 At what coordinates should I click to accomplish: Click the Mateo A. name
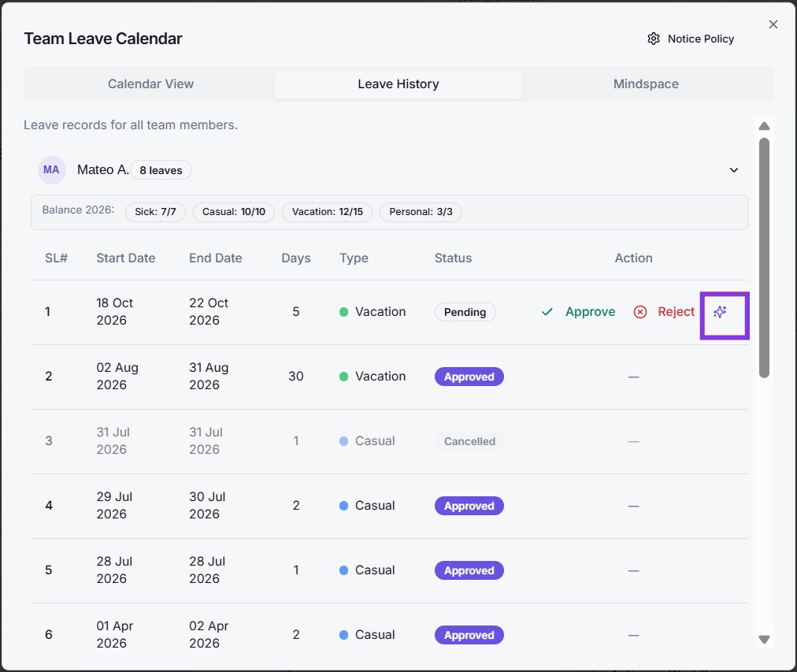[102, 170]
